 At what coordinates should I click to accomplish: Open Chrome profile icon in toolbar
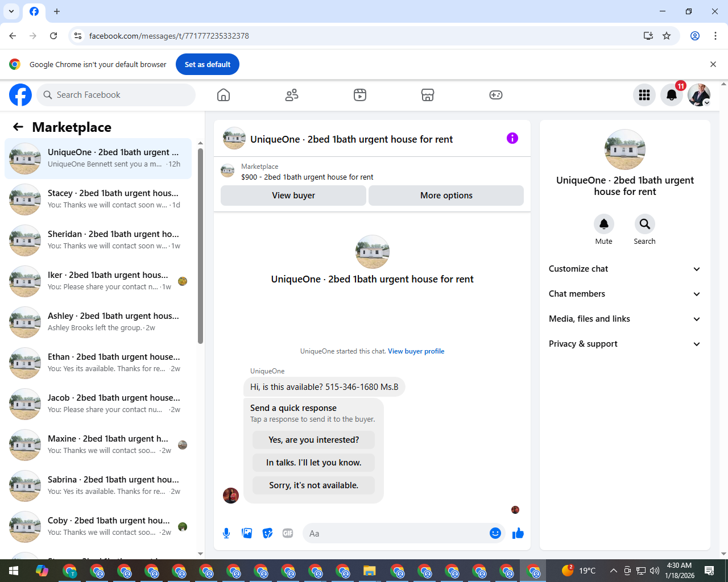pyautogui.click(x=695, y=36)
